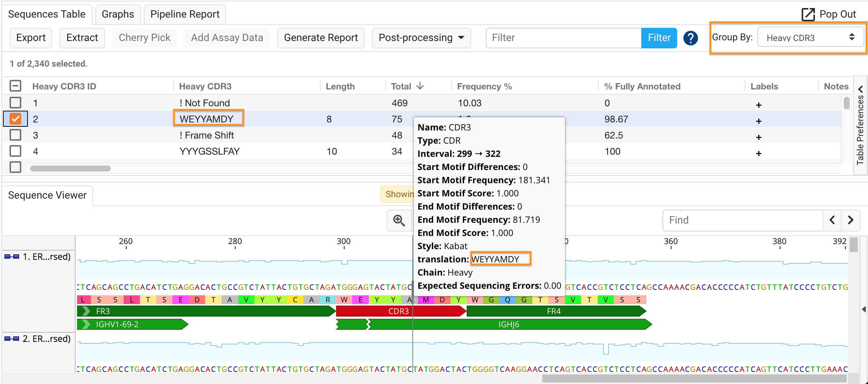Click Add Assay Data button

227,38
